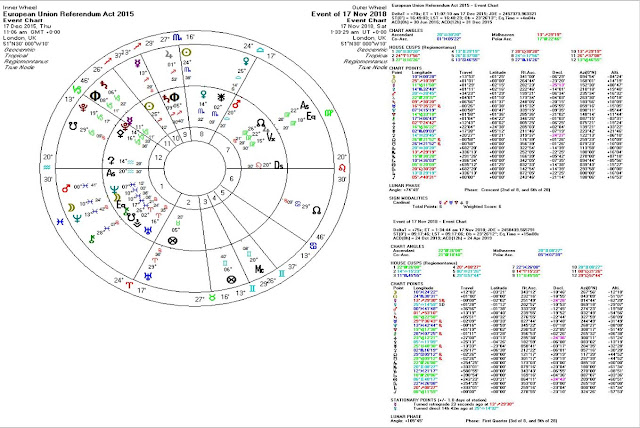Select the cyan Aquarius sign on the rim
Image resolution: width=640 pixels, height=428 pixels.
click(47, 167)
